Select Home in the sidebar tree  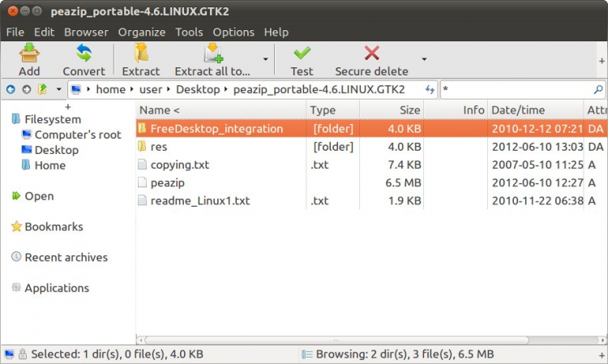pyautogui.click(x=50, y=165)
